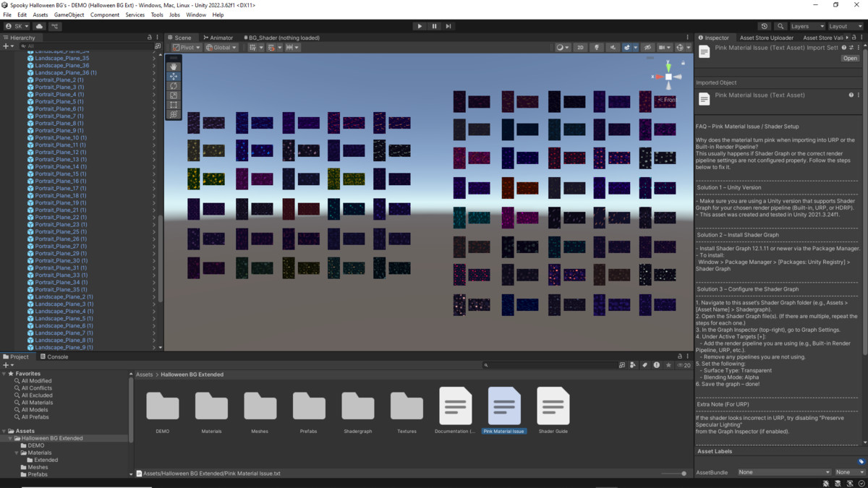The image size is (868, 488).
Task: Open the Pivot handle position dropdown
Action: pyautogui.click(x=187, y=48)
